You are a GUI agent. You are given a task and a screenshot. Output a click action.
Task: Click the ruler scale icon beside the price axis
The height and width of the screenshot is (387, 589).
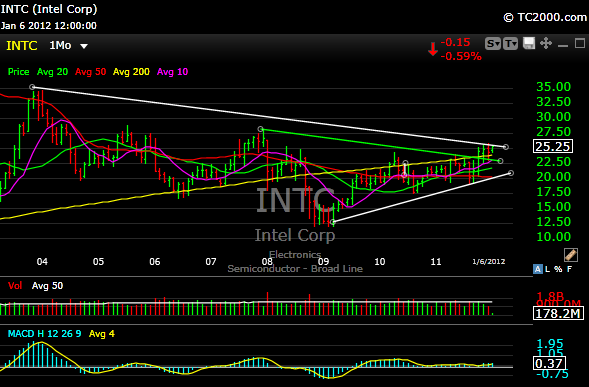click(571, 255)
